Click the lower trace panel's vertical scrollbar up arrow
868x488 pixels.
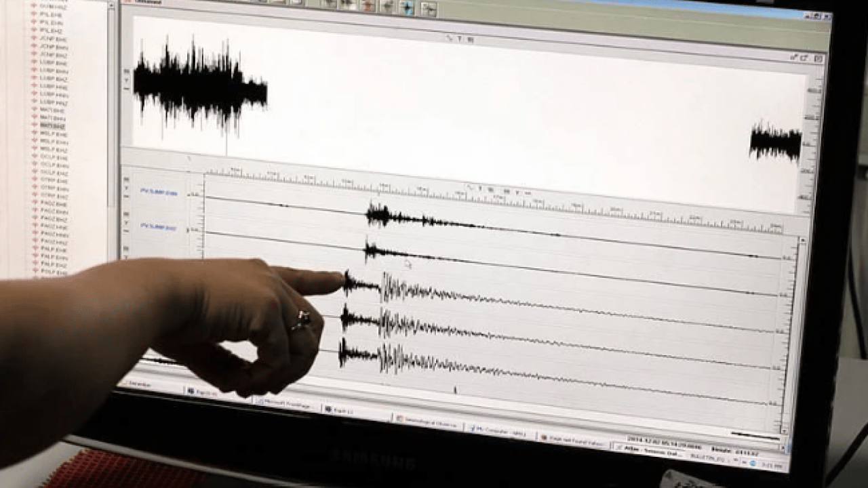(802, 239)
